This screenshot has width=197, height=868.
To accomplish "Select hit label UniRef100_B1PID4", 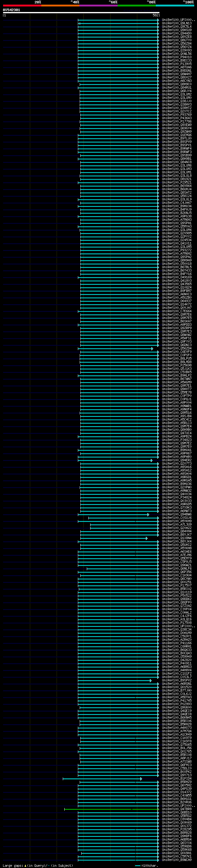I will coord(177,779).
